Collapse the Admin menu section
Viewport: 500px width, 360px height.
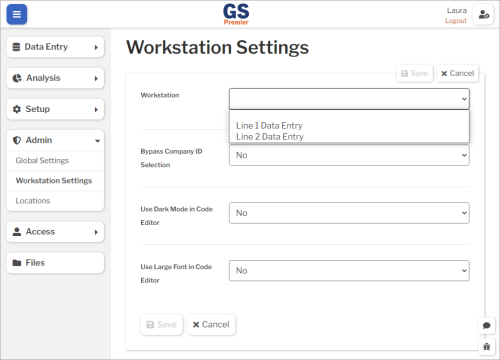click(55, 140)
